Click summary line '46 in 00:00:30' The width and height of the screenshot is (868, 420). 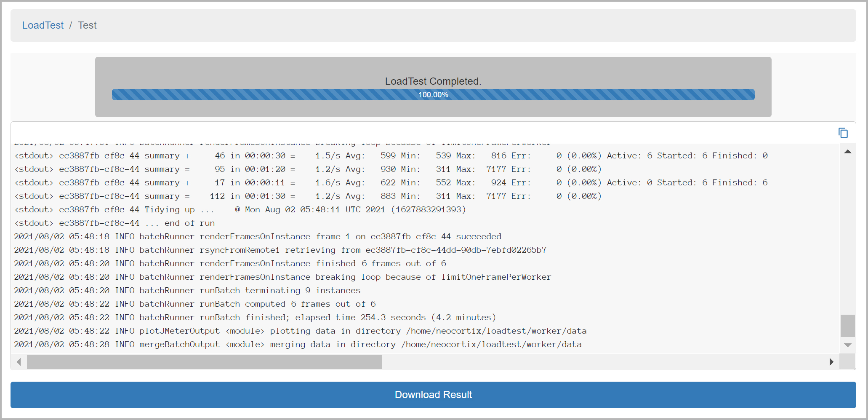click(x=391, y=155)
